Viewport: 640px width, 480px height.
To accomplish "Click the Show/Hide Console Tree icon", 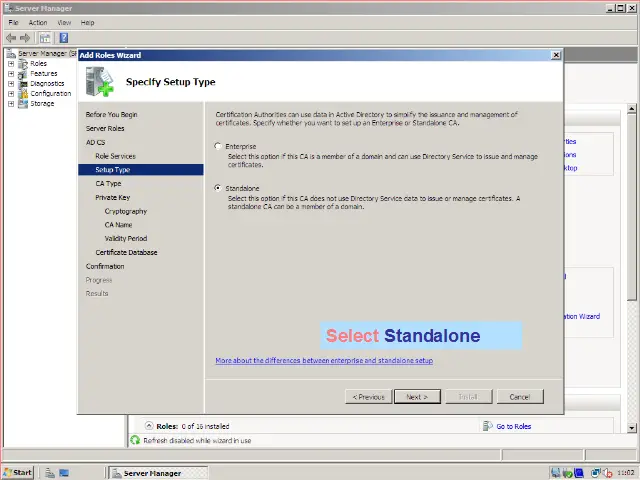I will [x=45, y=38].
